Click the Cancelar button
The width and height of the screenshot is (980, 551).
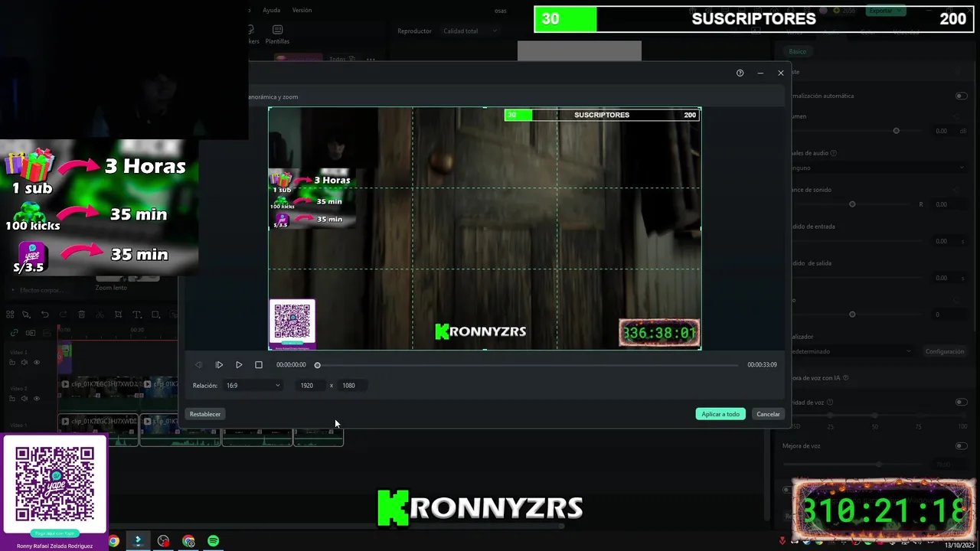(x=768, y=414)
